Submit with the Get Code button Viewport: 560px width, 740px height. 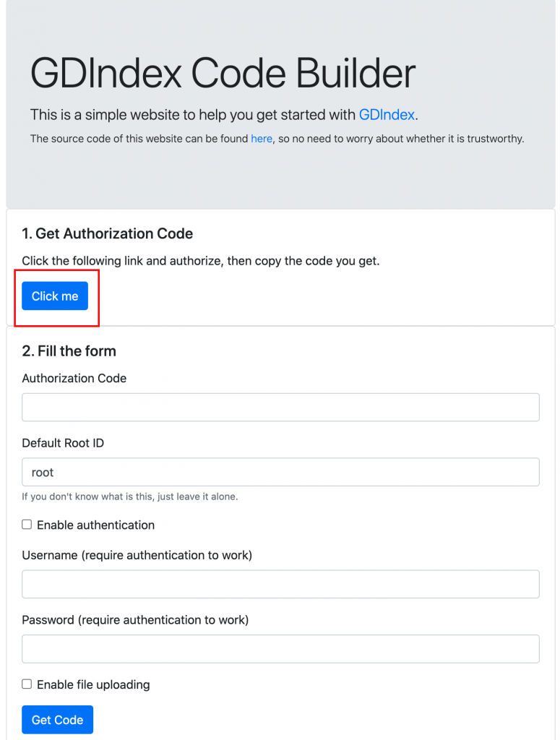point(58,720)
